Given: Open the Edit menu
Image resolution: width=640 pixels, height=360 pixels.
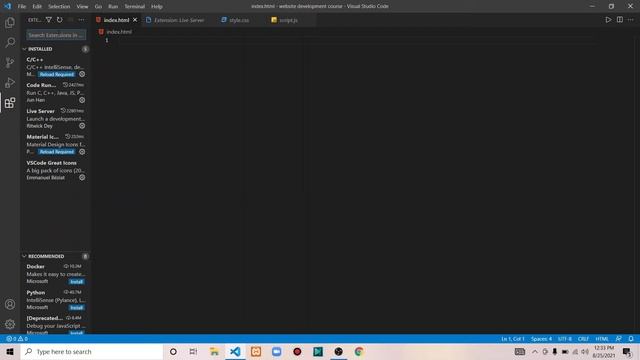Looking at the screenshot, I should 37,7.
